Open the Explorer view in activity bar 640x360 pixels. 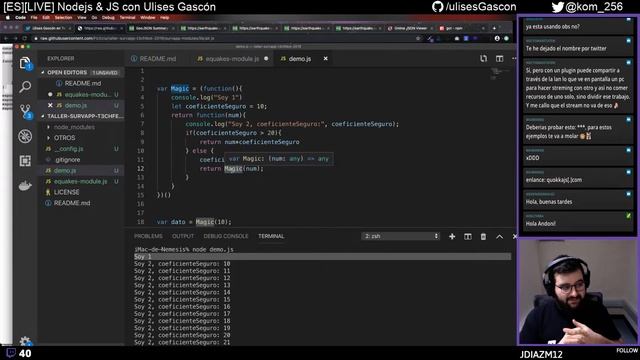(25, 63)
